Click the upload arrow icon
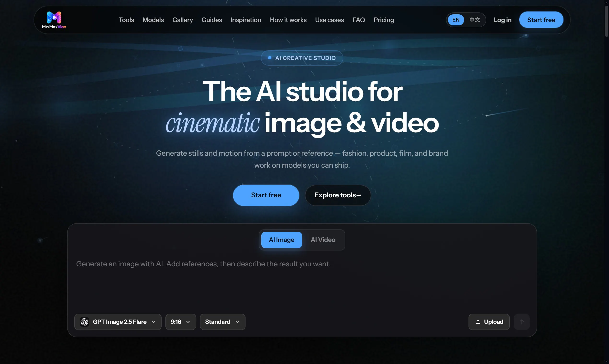This screenshot has width=609, height=364. tap(478, 322)
